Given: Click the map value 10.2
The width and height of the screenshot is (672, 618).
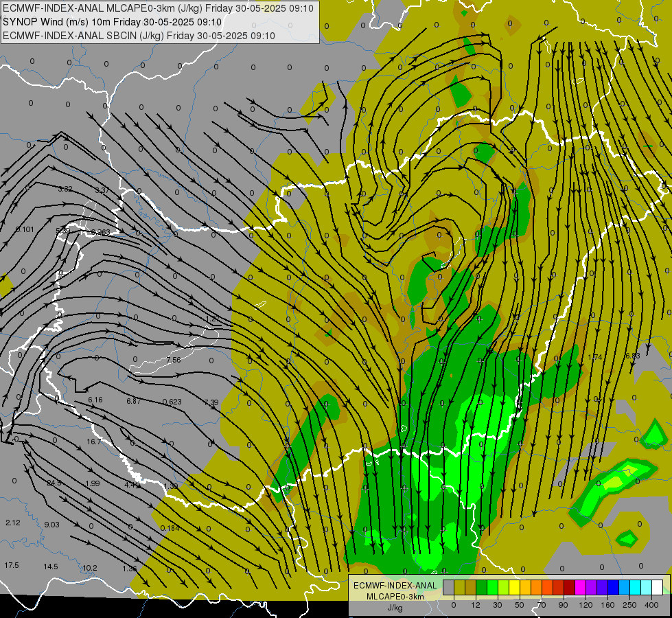Looking at the screenshot, I should (89, 568).
